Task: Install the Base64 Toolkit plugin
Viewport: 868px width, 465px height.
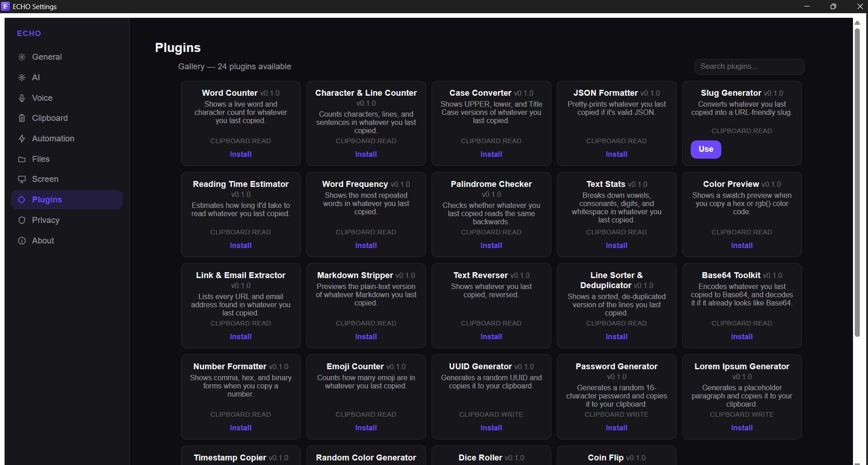Action: pos(742,336)
